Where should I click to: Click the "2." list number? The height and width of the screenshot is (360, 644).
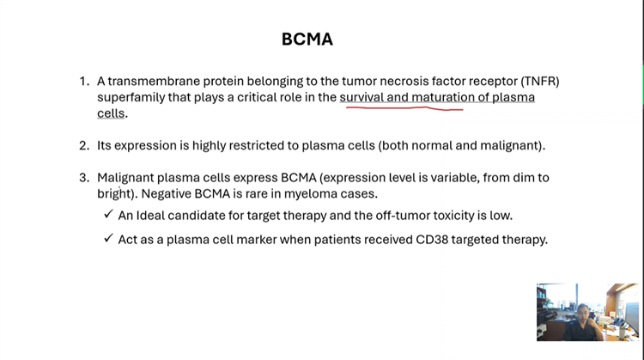(x=84, y=145)
